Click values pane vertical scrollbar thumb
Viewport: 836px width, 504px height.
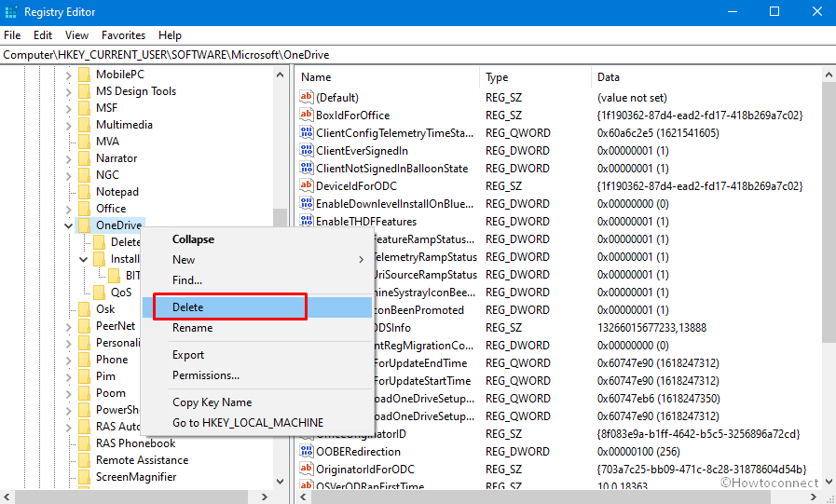pyautogui.click(x=829, y=213)
